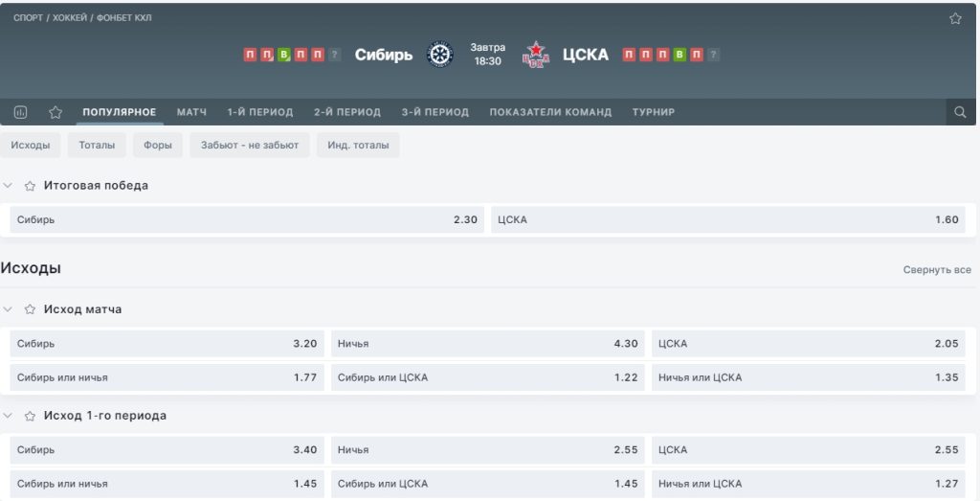Open the 3-й период tab

tap(435, 112)
